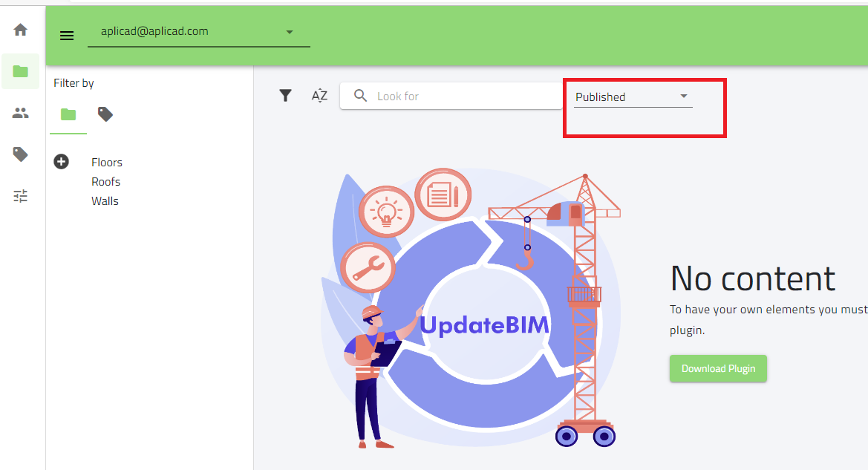Select the Floors category
Viewport: 868px width, 470px height.
(x=106, y=162)
